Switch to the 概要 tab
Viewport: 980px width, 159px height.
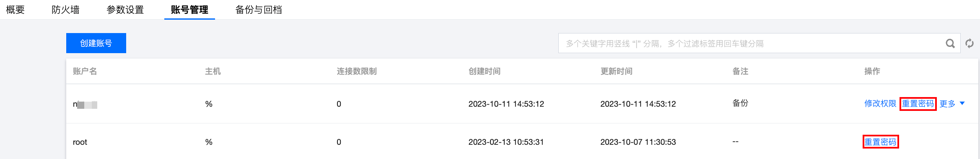coord(16,10)
